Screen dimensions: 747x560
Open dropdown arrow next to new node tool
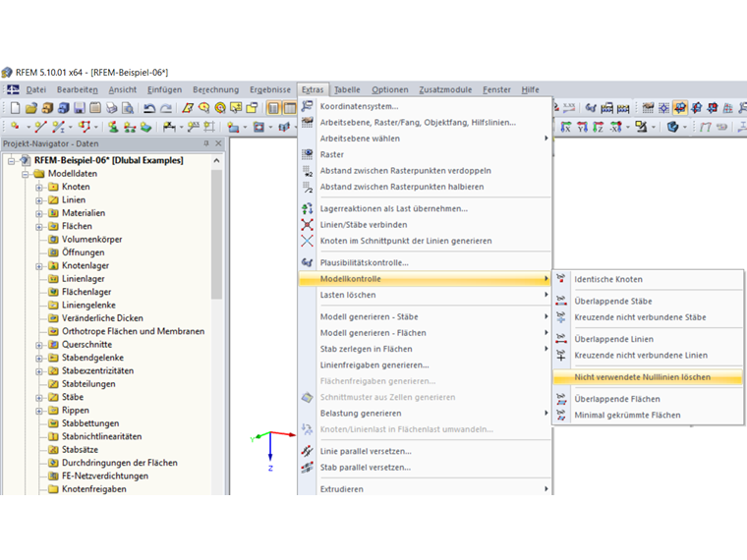click(29, 127)
